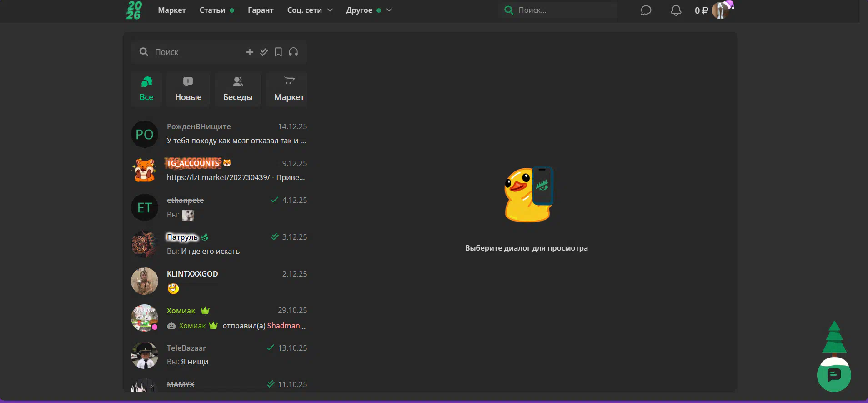Viewport: 868px width, 403px height.
Task: Open saved messages bookmark icon
Action: click(278, 52)
